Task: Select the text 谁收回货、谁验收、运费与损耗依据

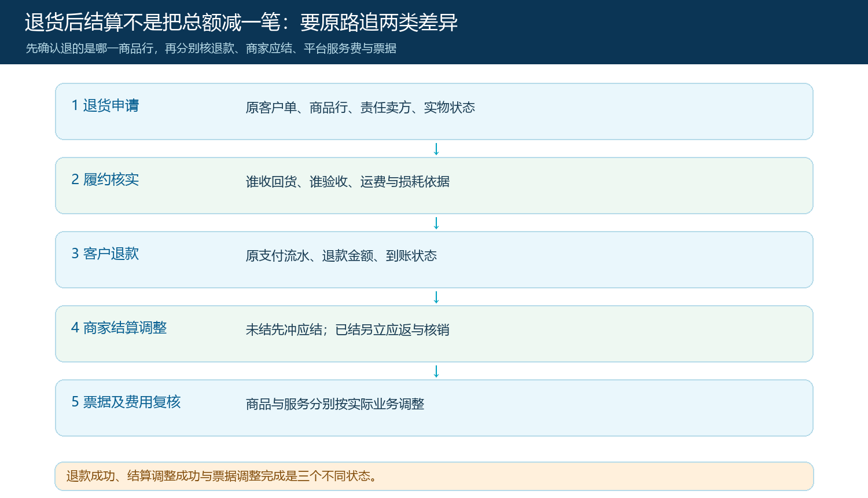Action: click(x=348, y=182)
